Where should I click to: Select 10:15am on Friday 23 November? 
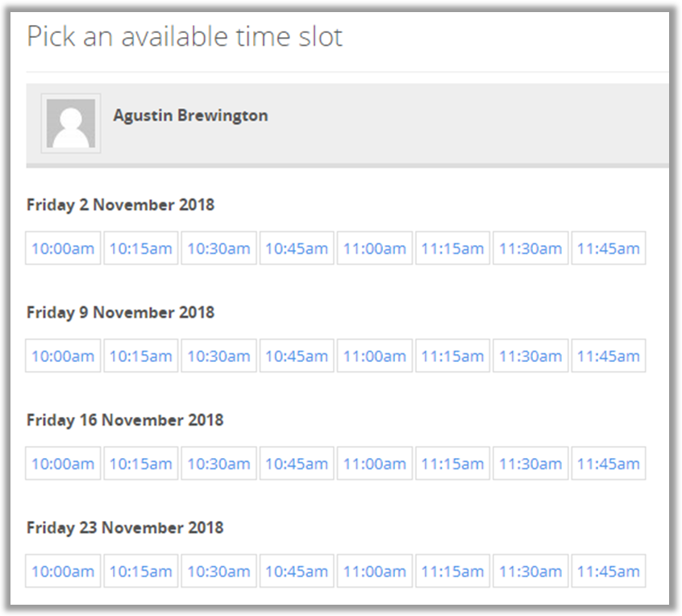point(140,572)
